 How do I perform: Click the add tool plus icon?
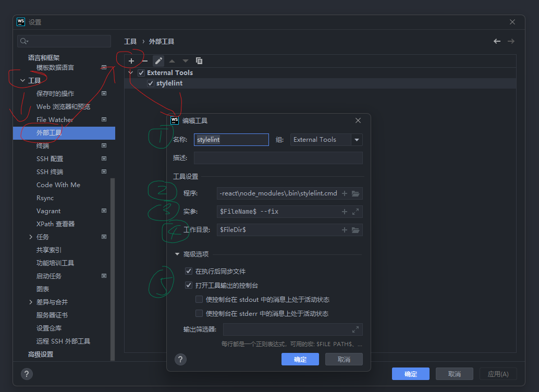(131, 61)
